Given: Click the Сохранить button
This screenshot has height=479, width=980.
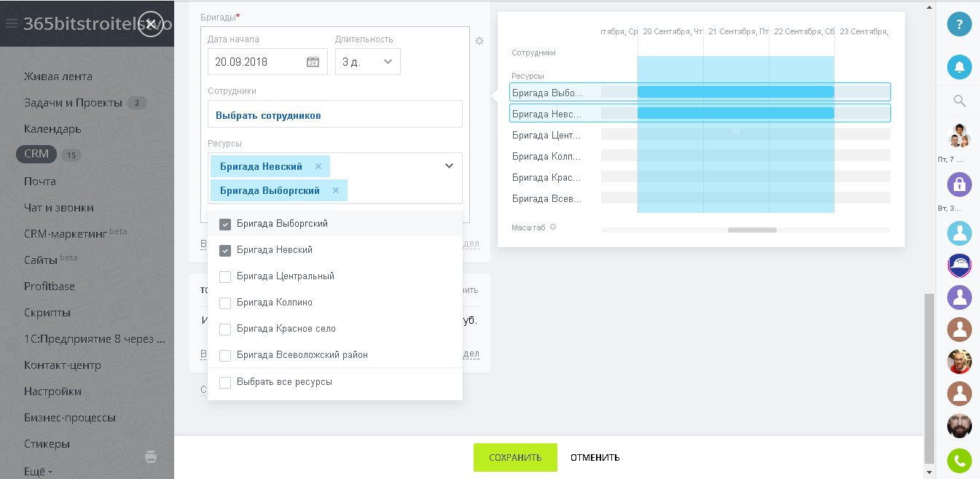Looking at the screenshot, I should [515, 458].
